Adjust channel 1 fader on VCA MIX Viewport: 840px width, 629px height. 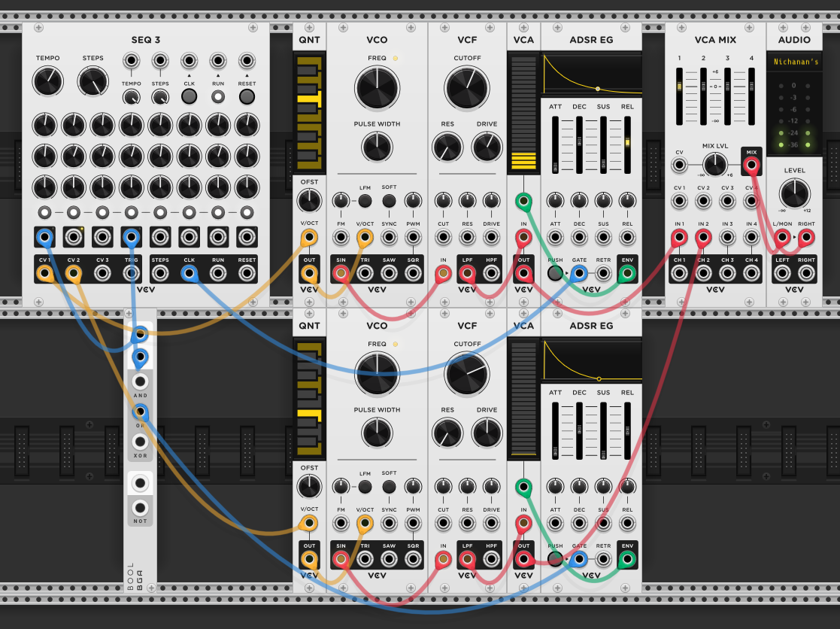click(x=679, y=96)
